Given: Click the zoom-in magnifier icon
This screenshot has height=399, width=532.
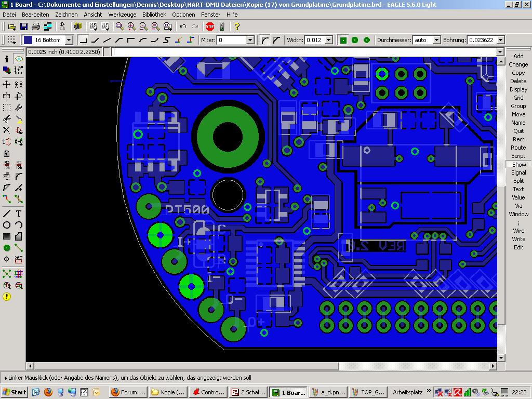Looking at the screenshot, I should (x=132, y=26).
